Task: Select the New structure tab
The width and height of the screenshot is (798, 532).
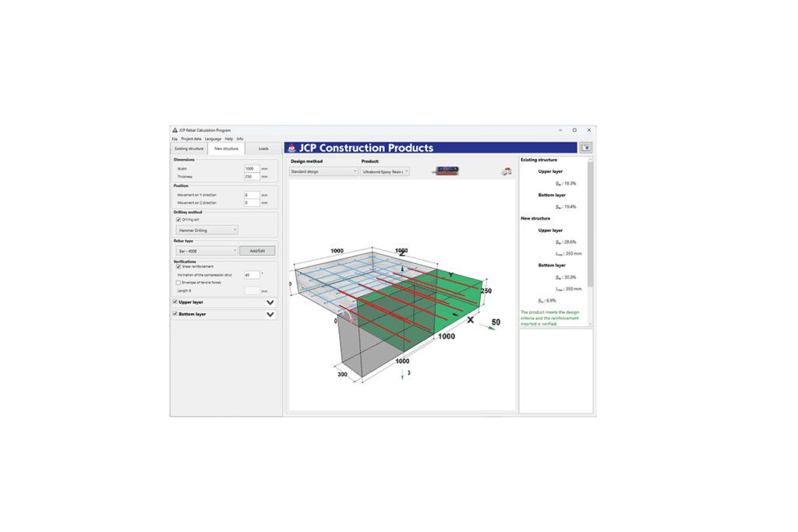Action: (x=227, y=149)
